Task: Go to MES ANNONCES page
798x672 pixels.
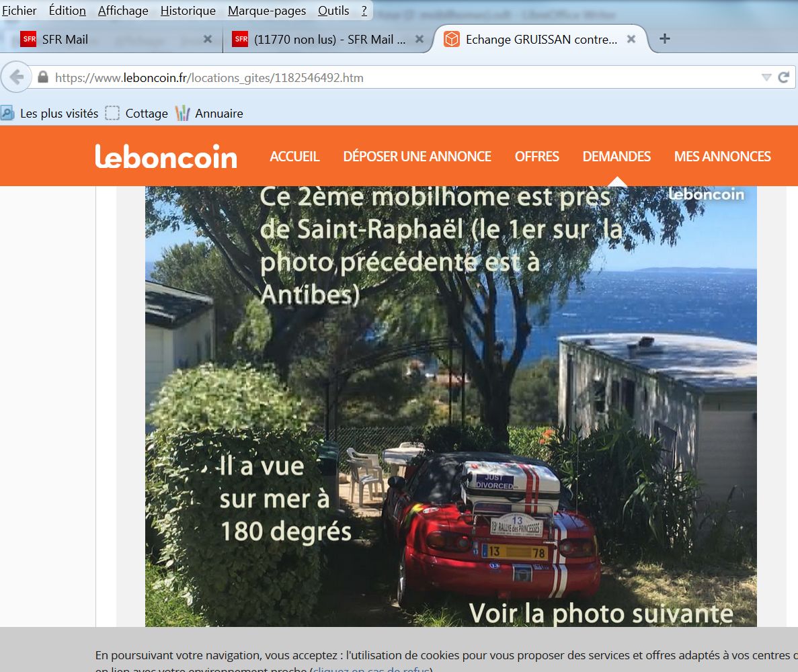Action: (722, 156)
